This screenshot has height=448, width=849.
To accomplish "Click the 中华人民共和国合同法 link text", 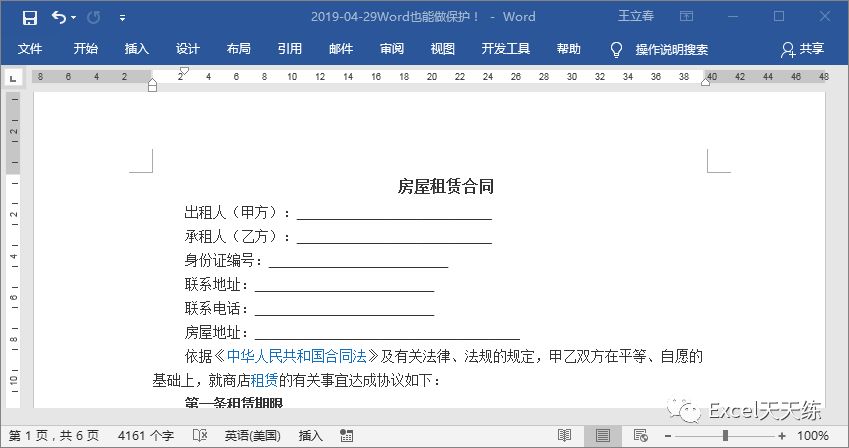I will click(x=297, y=356).
